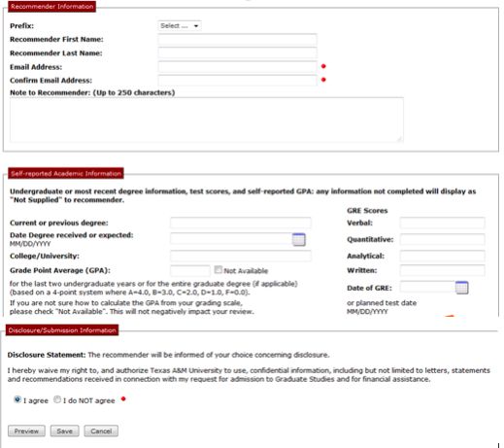Viewport: 504px width, 448px height.
Task: Open calendar picker for Date Degree received
Action: pos(299,239)
